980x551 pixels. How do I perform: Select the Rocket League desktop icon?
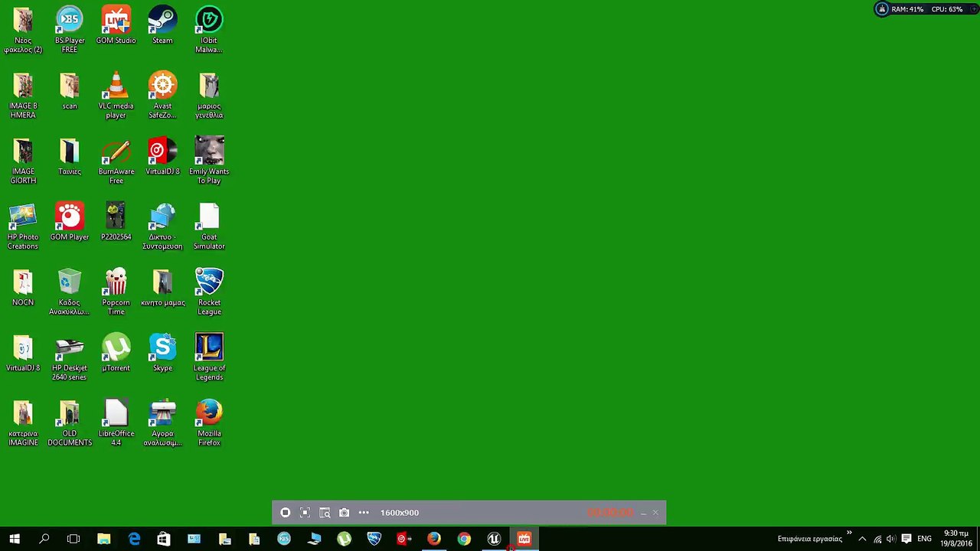209,292
